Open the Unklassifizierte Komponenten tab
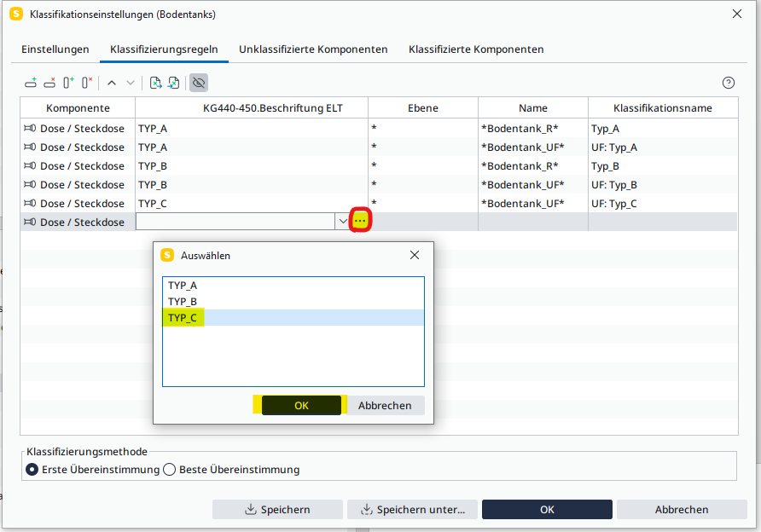The image size is (761, 532). [x=313, y=49]
